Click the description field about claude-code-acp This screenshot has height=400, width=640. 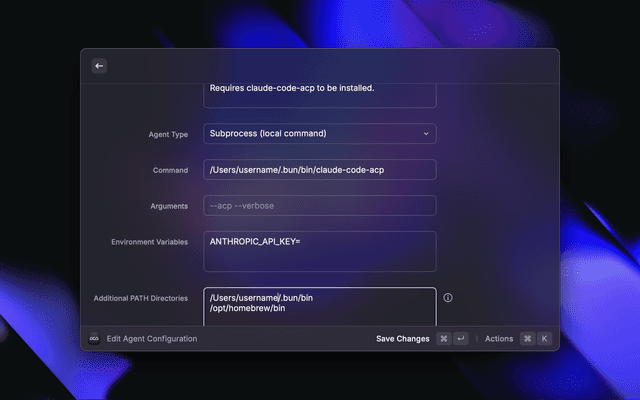click(x=319, y=93)
